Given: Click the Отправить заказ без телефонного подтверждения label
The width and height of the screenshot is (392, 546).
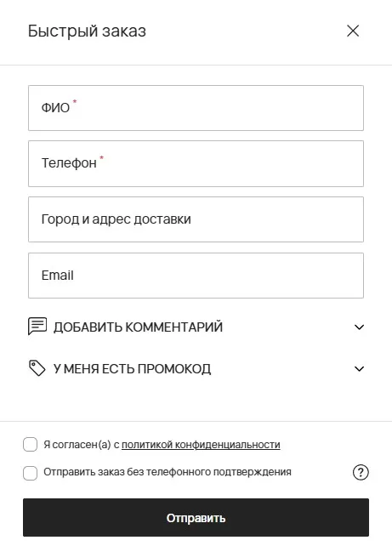Looking at the screenshot, I should (168, 472).
